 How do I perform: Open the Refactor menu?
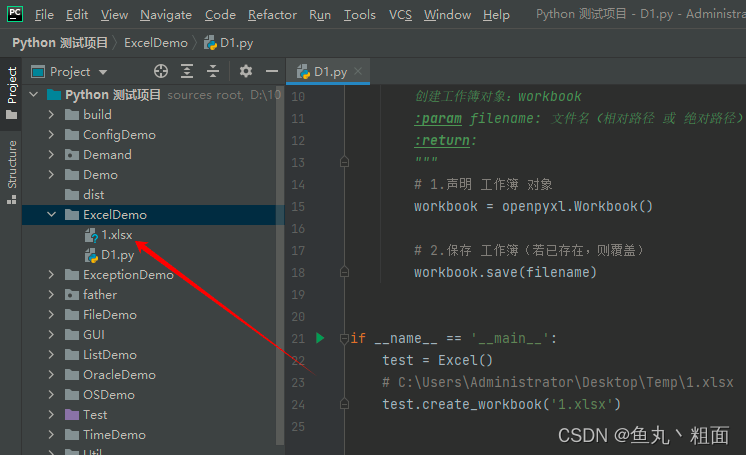(x=272, y=15)
